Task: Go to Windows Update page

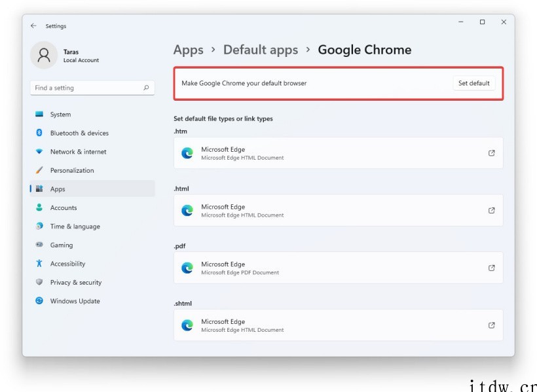Action: [92, 301]
